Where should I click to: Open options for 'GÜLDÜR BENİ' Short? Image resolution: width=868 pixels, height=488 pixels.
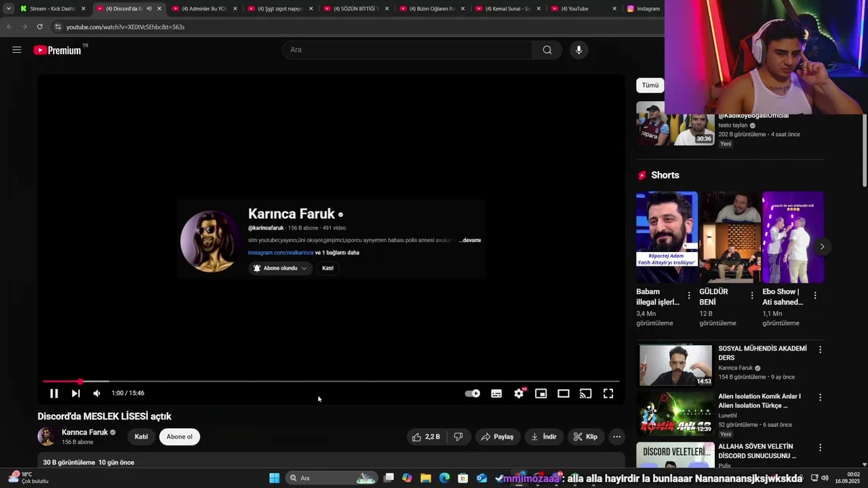[752, 296]
